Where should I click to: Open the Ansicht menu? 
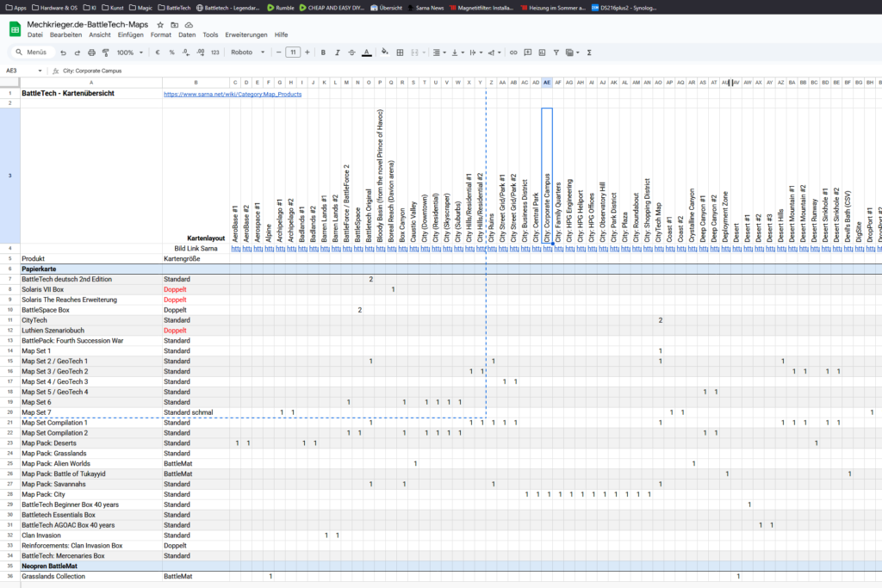(x=100, y=34)
